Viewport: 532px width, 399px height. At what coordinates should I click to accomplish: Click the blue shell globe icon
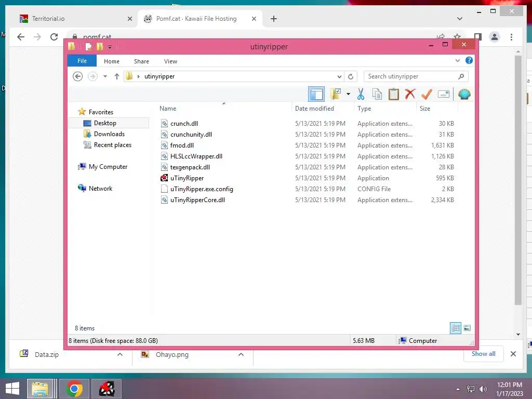coord(464,94)
